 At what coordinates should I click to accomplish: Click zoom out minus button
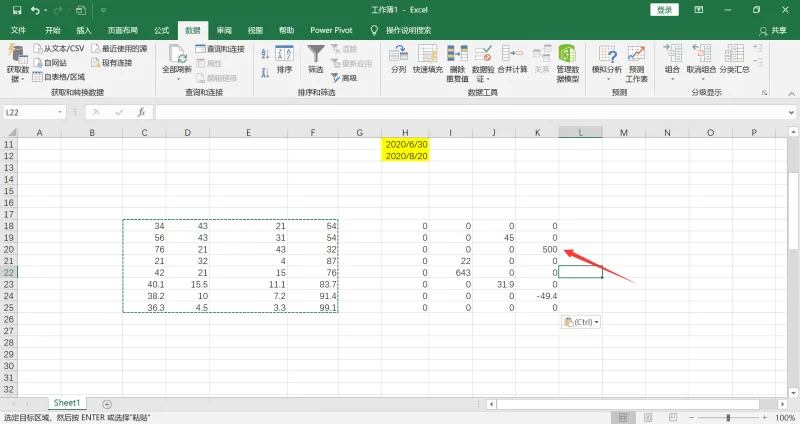tap(691, 418)
